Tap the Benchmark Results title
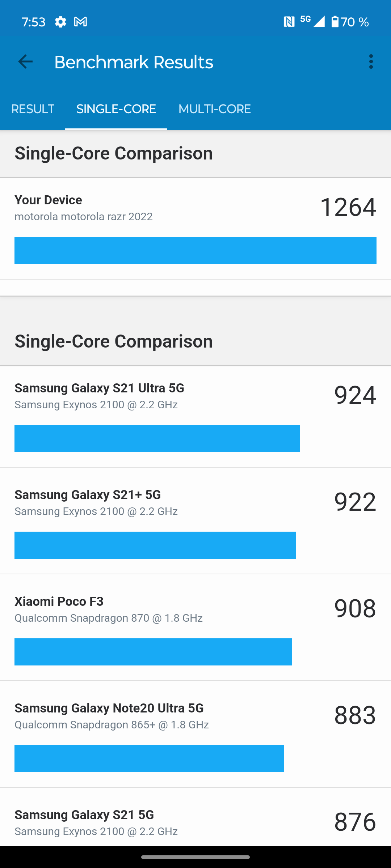 (x=134, y=62)
